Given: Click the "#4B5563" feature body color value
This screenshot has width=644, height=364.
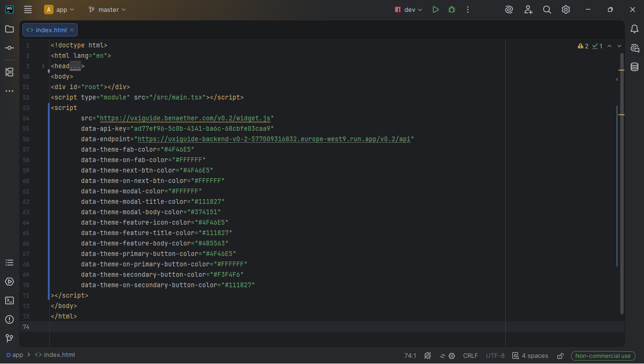Looking at the screenshot, I should tap(211, 243).
